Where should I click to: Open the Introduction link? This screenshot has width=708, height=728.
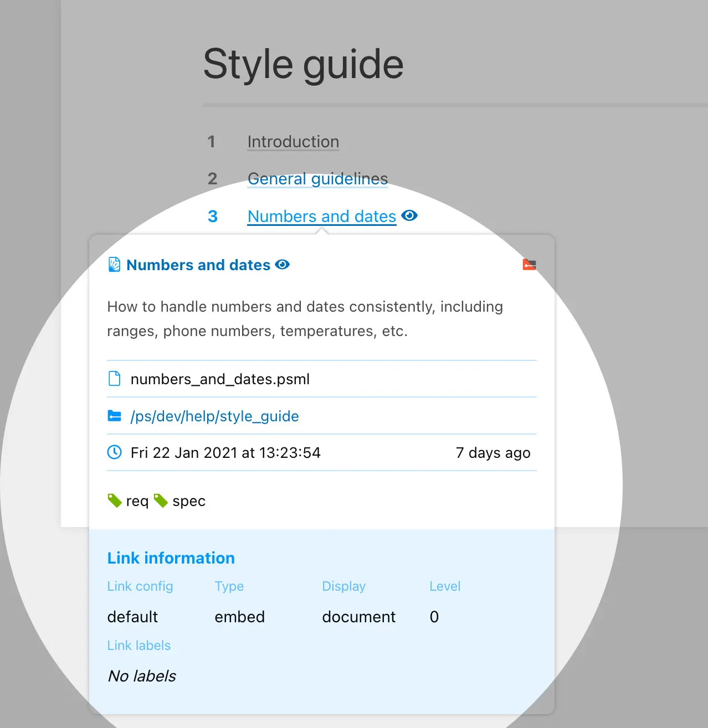[x=293, y=142]
